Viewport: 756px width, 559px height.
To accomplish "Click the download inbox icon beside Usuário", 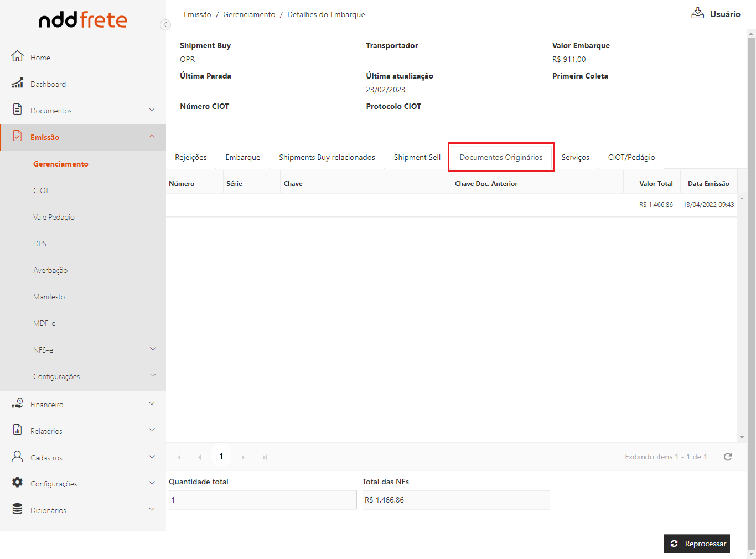I will pos(697,13).
